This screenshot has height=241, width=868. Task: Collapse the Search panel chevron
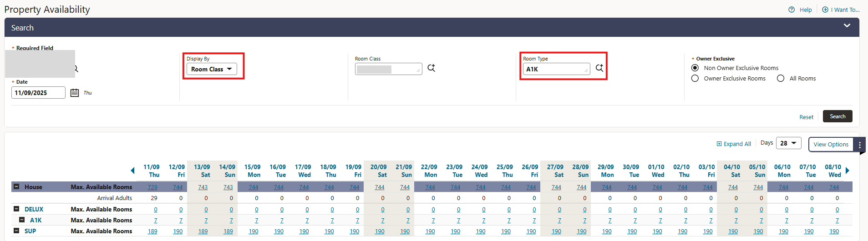pyautogui.click(x=847, y=25)
